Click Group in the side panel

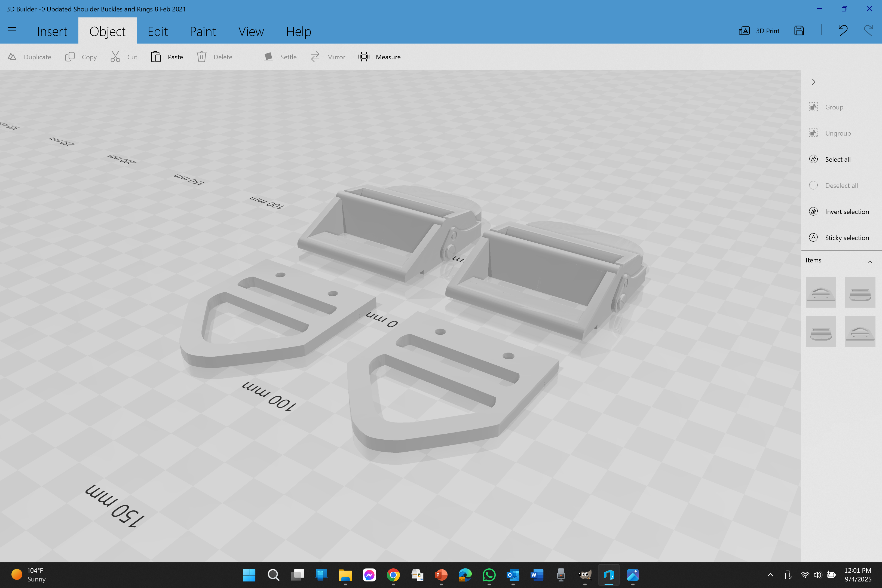(826, 107)
